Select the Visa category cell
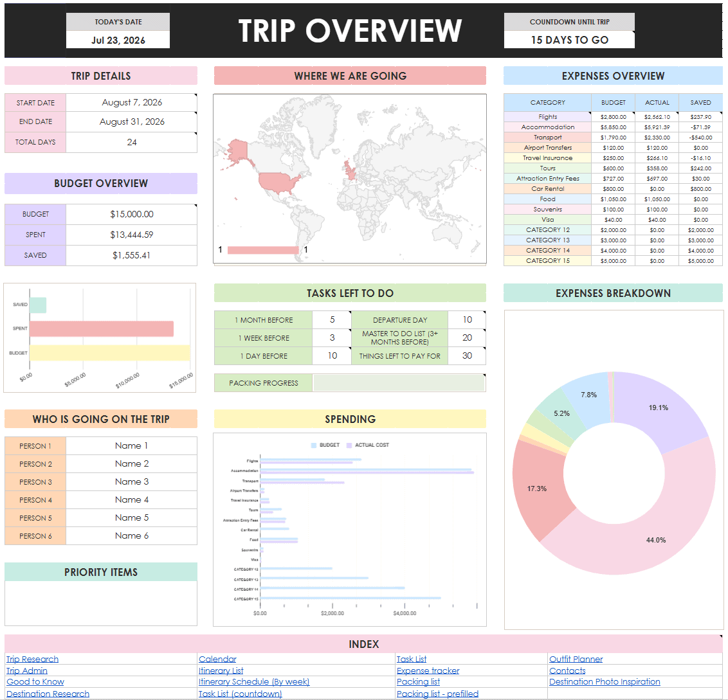The width and height of the screenshot is (728, 700). (547, 220)
